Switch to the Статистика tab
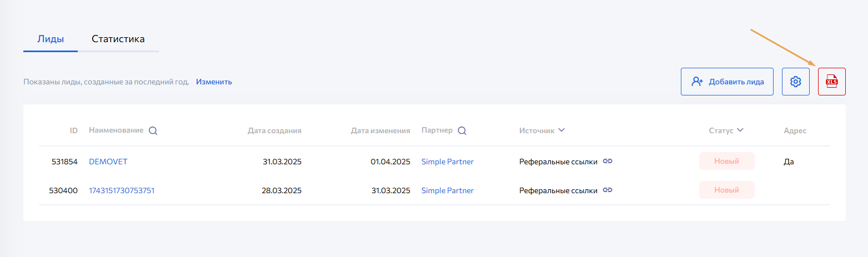868x257 pixels. pyautogui.click(x=118, y=39)
